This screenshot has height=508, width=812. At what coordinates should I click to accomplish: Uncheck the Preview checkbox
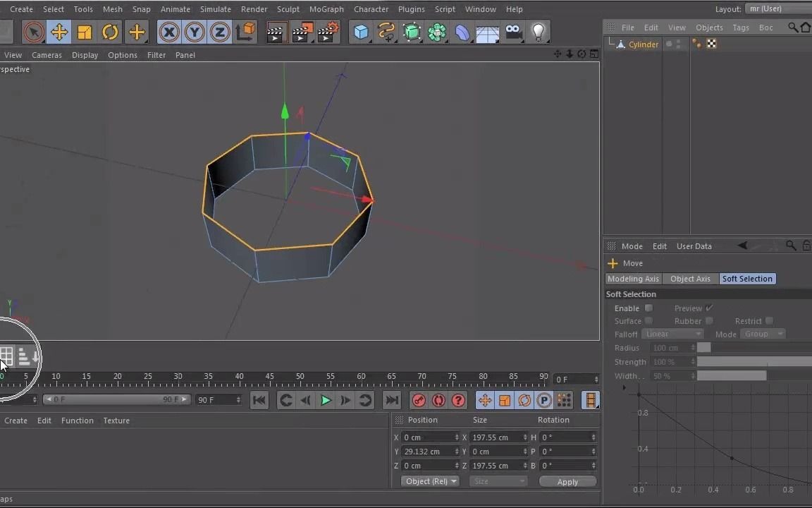tap(709, 308)
